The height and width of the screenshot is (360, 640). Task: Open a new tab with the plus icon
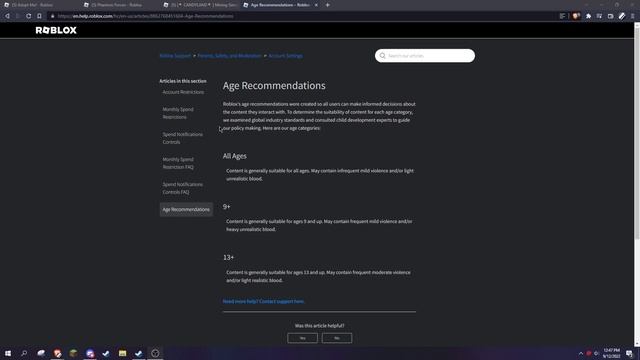(327, 5)
